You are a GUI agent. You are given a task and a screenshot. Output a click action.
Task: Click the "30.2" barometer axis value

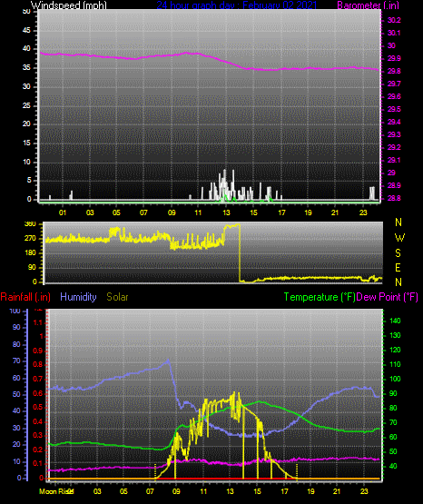coord(394,21)
